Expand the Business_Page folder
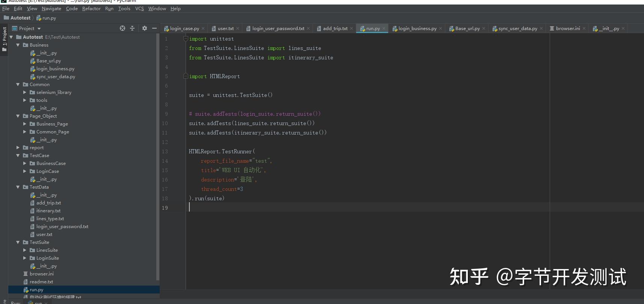 click(25, 124)
